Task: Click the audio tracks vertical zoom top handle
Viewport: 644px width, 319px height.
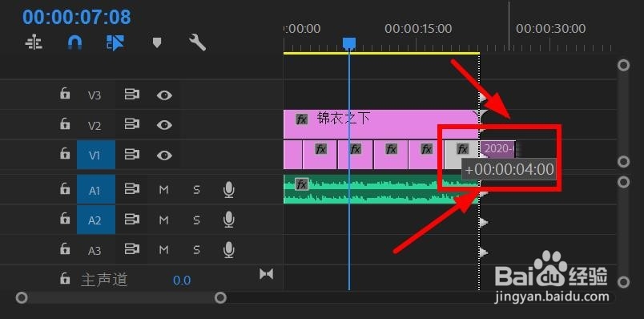Action: coord(623,182)
